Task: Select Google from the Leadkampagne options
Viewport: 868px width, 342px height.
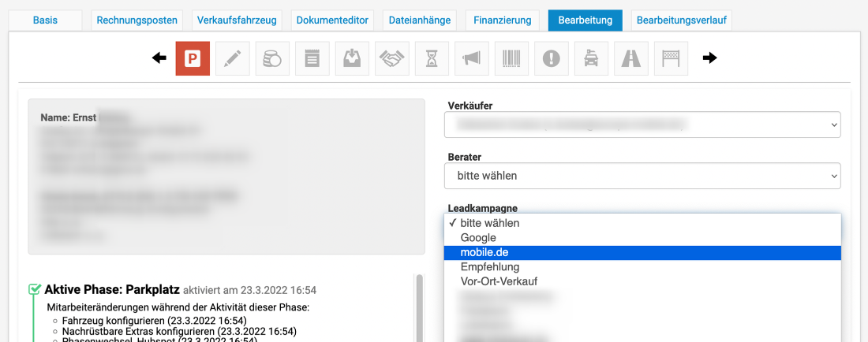Action: [478, 237]
